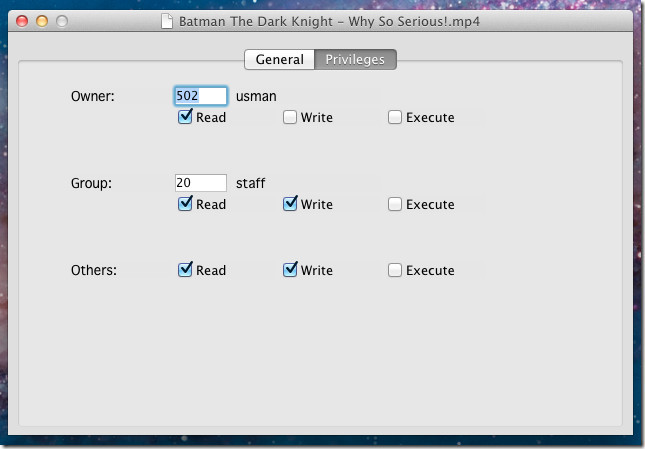Viewport: 645px width, 449px height.
Task: Switch to the General tab
Action: 279,60
